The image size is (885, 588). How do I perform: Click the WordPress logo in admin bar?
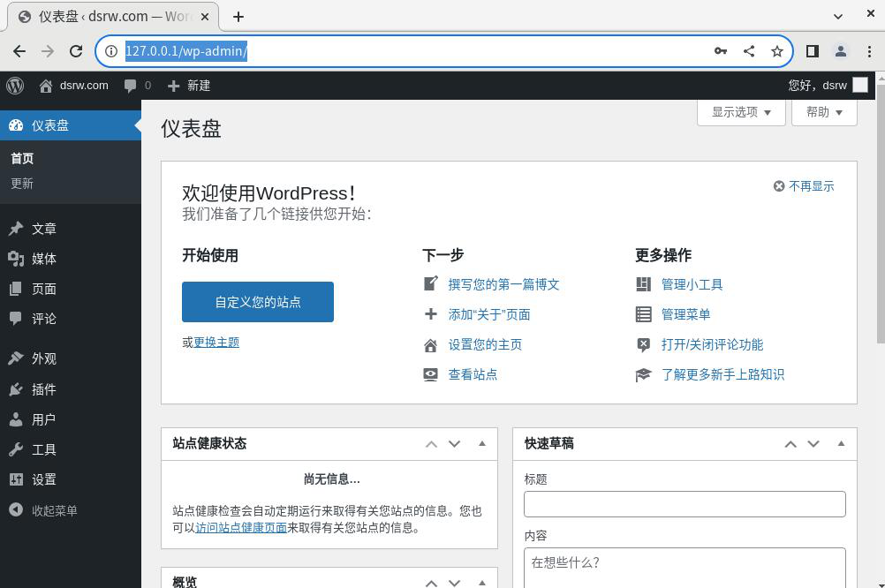[x=15, y=86]
